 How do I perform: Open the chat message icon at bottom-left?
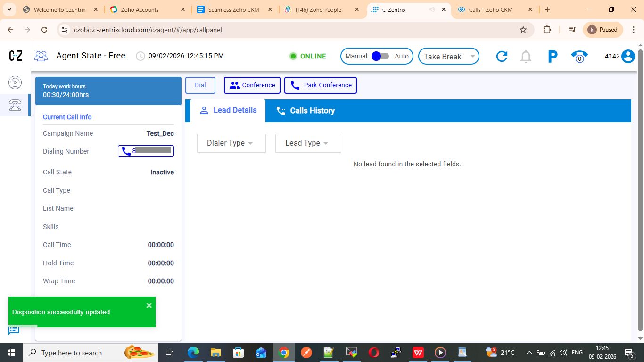point(14,330)
